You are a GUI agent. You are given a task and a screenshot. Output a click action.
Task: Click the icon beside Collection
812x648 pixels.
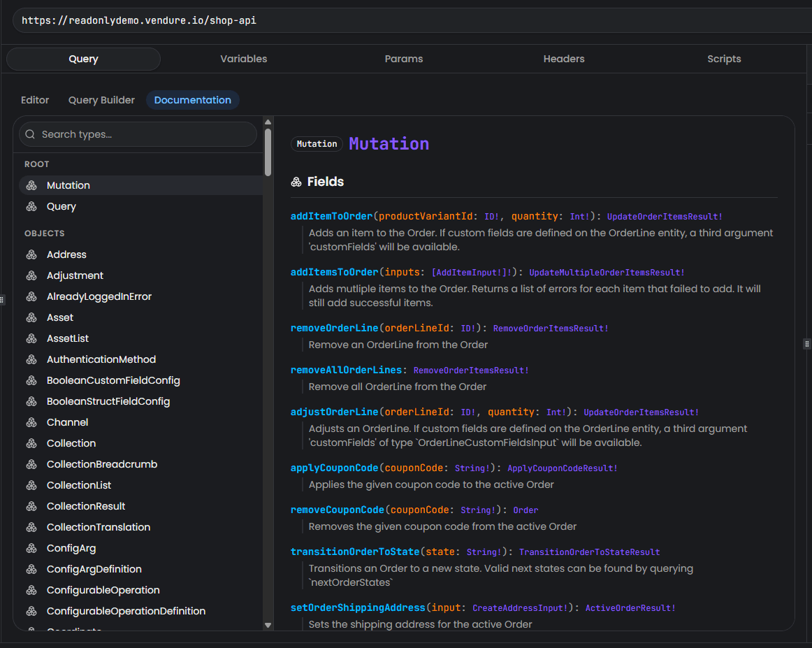[31, 443]
